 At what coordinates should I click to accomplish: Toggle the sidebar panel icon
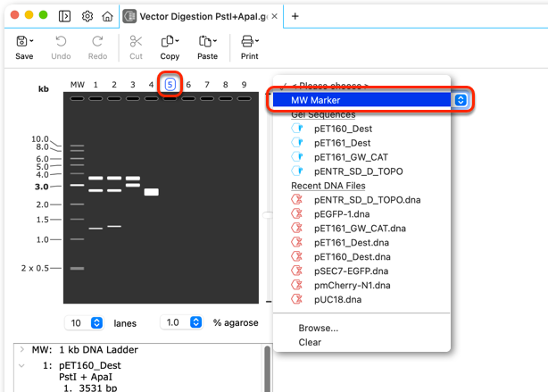click(x=64, y=16)
